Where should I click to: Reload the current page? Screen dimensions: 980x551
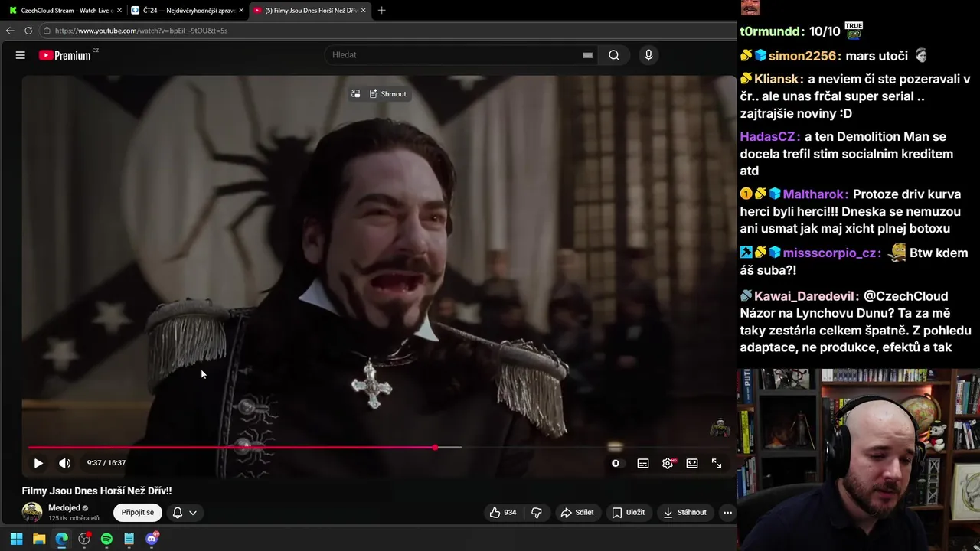pyautogui.click(x=28, y=31)
